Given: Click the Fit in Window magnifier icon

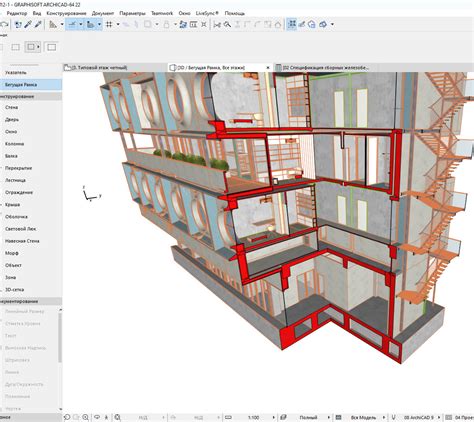Looking at the screenshot, I should (x=117, y=417).
